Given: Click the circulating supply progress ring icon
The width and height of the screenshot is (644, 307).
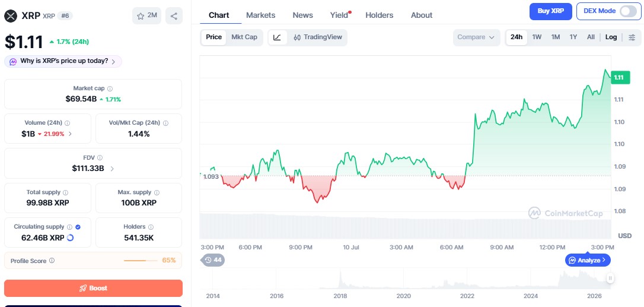Looking at the screenshot, I should (70, 238).
